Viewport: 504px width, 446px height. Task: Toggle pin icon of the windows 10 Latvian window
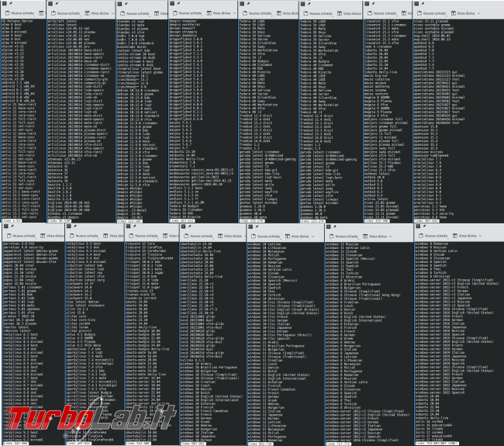(x=257, y=226)
